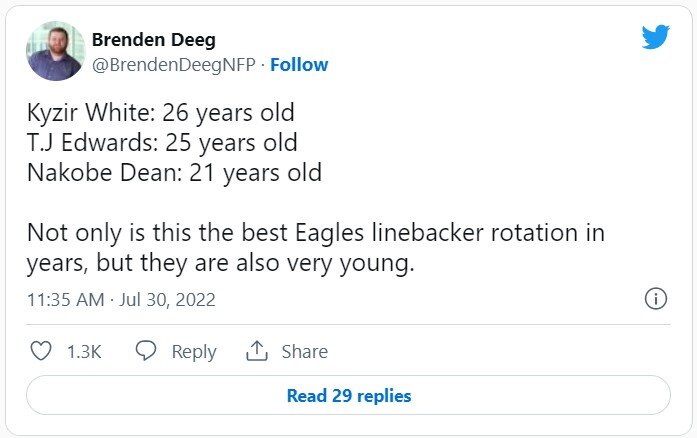Follow Brenden Deeg
The width and height of the screenshot is (697, 438).
(299, 65)
